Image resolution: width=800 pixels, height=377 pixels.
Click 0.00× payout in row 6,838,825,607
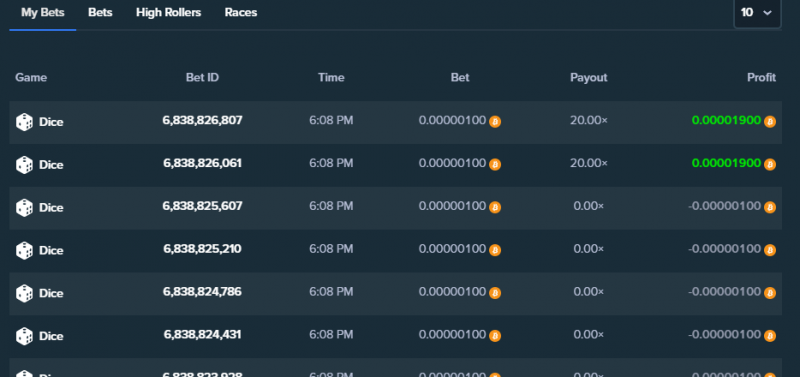589,206
